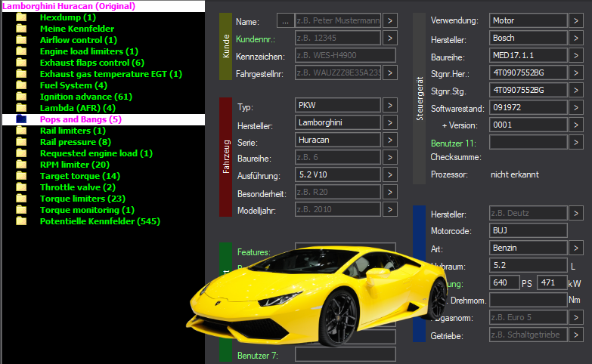
Task: Open arrow list beside Hersteller Bosch field
Action: pos(576,38)
